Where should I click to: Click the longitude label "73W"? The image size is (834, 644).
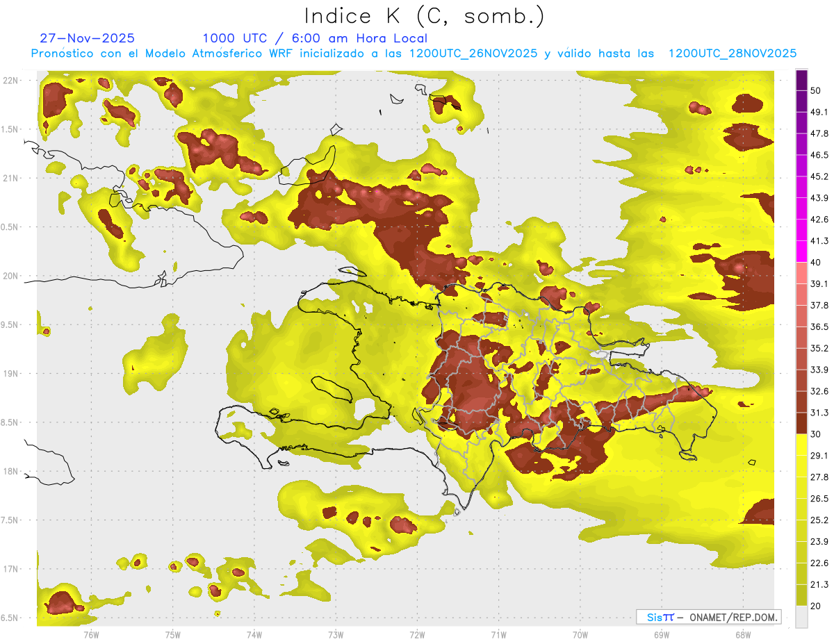tap(336, 635)
